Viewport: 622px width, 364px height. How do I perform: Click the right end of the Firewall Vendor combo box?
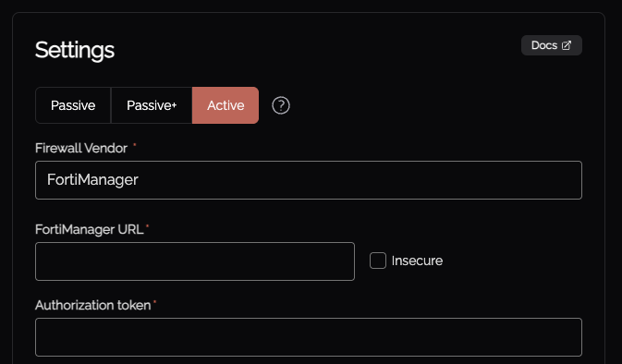point(569,180)
